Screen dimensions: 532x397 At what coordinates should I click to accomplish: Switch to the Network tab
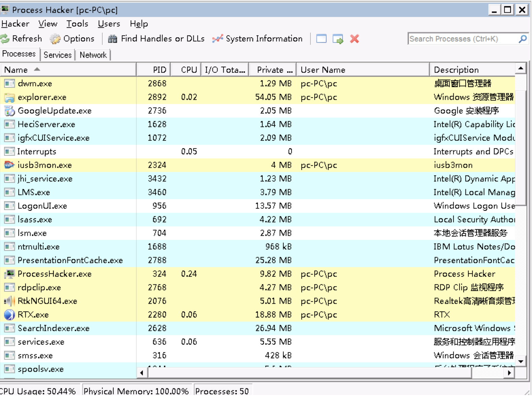pos(93,55)
